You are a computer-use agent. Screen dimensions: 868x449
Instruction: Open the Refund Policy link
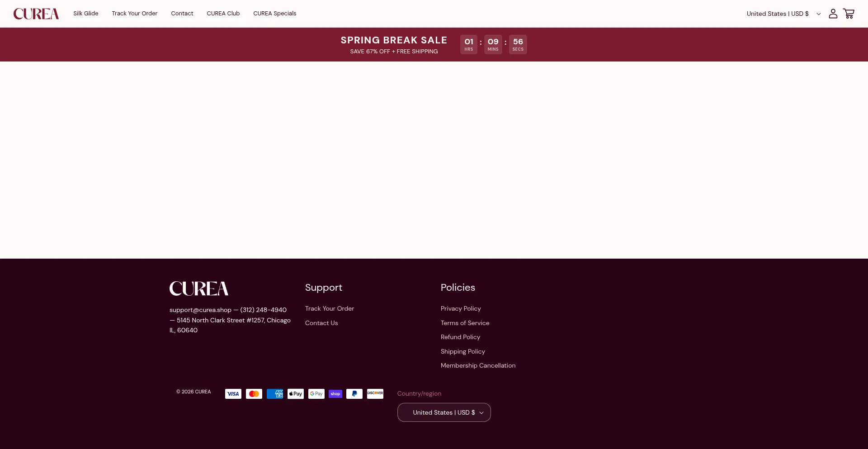(x=460, y=337)
